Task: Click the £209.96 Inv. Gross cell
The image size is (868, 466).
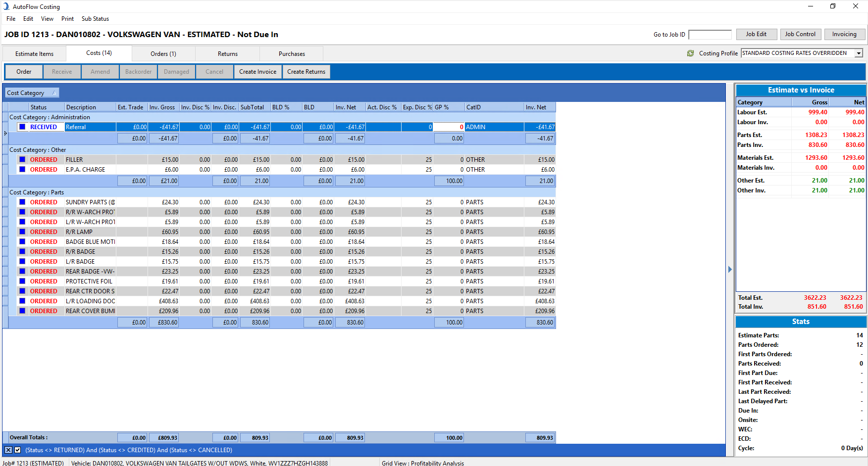Action: click(163, 311)
